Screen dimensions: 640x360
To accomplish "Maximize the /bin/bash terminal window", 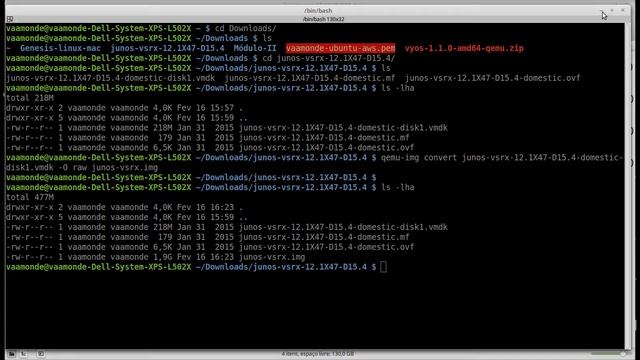I will 612,10.
